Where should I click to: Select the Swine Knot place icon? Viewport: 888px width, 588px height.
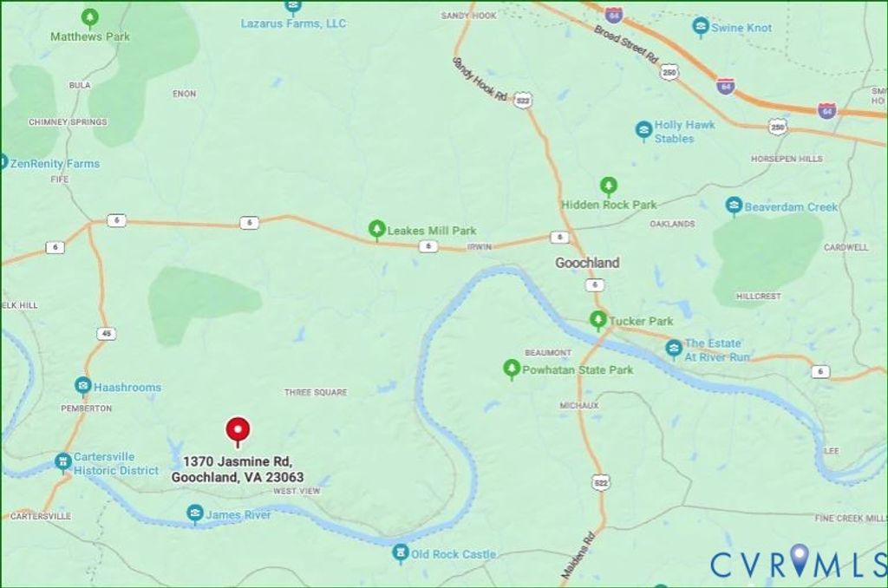point(701,27)
